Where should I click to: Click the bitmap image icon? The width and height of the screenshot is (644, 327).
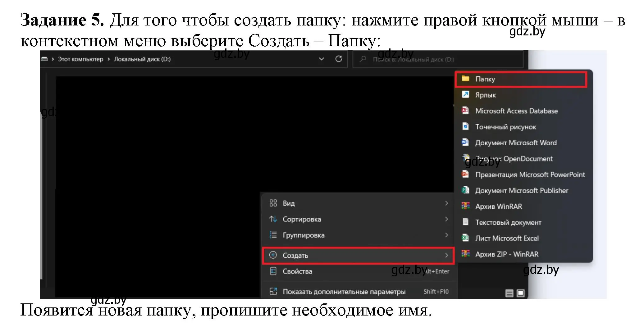465,126
